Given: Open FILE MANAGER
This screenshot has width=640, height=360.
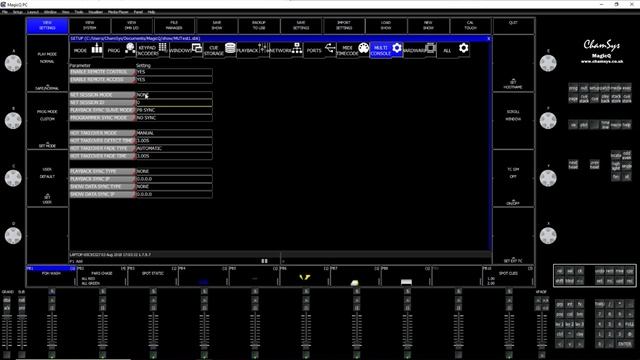Looking at the screenshot, I should point(174,26).
